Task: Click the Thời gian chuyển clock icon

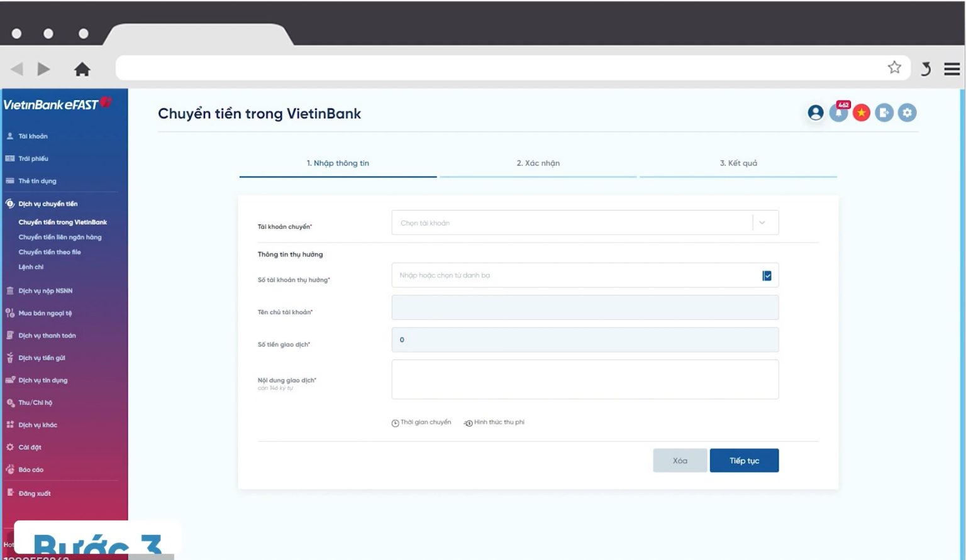Action: click(x=395, y=422)
